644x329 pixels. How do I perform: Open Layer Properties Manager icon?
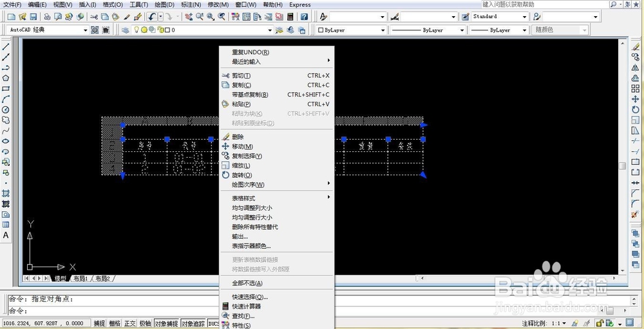(x=126, y=30)
